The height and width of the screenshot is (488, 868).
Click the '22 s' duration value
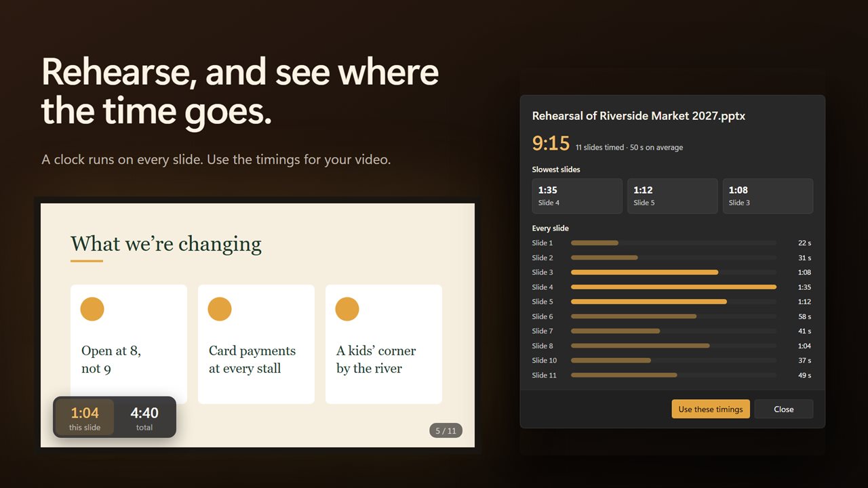tap(804, 243)
